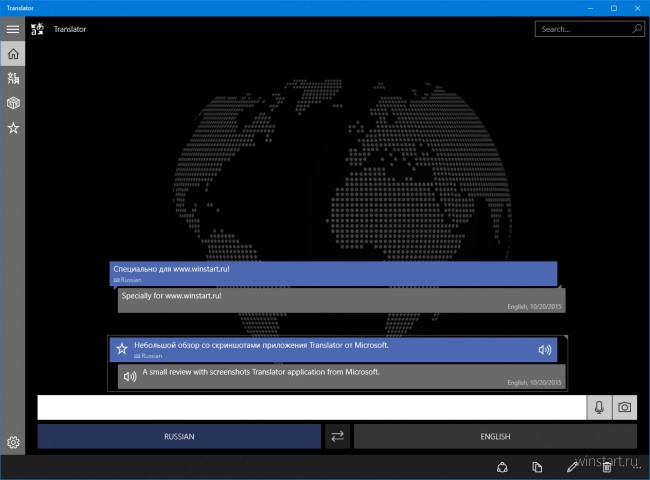Delete translation using trash icon
Image resolution: width=650 pixels, height=480 pixels.
(x=607, y=468)
